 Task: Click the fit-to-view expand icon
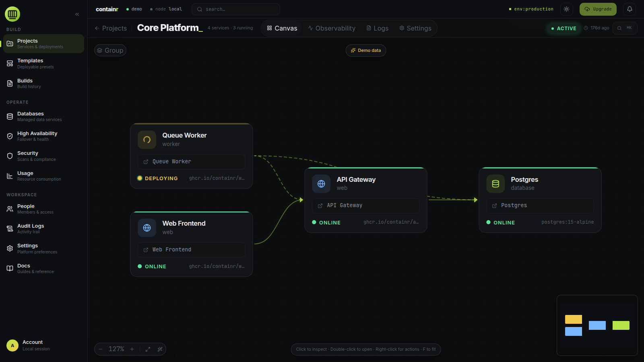[x=148, y=349]
